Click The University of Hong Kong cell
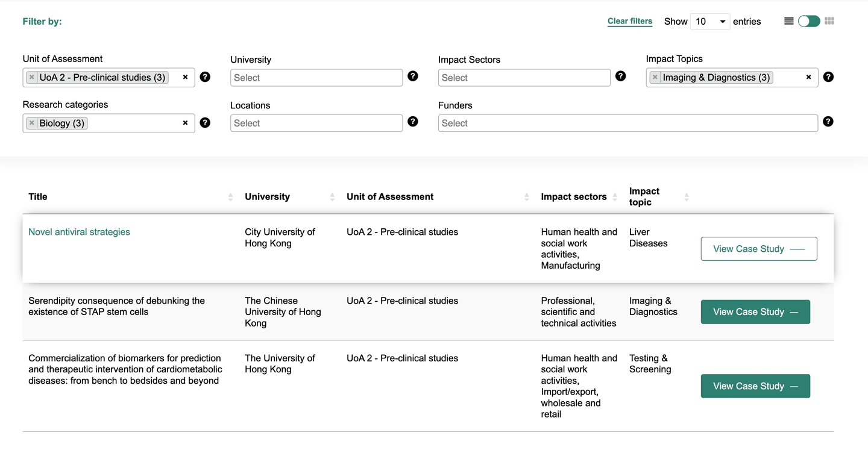868x453 pixels. click(x=280, y=364)
